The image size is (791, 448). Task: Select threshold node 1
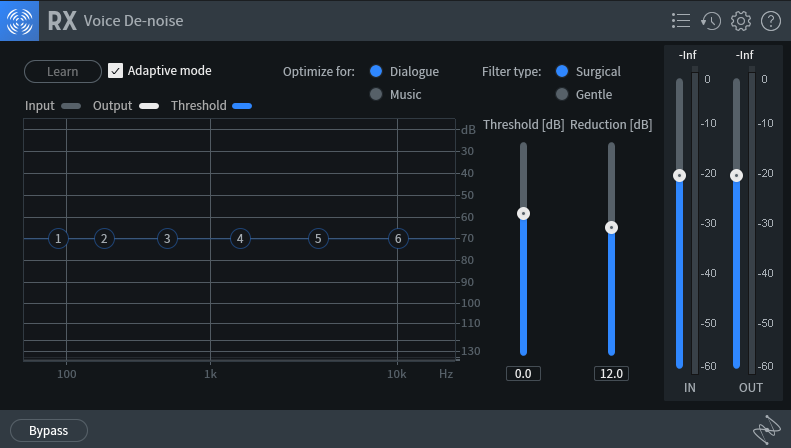tap(58, 239)
